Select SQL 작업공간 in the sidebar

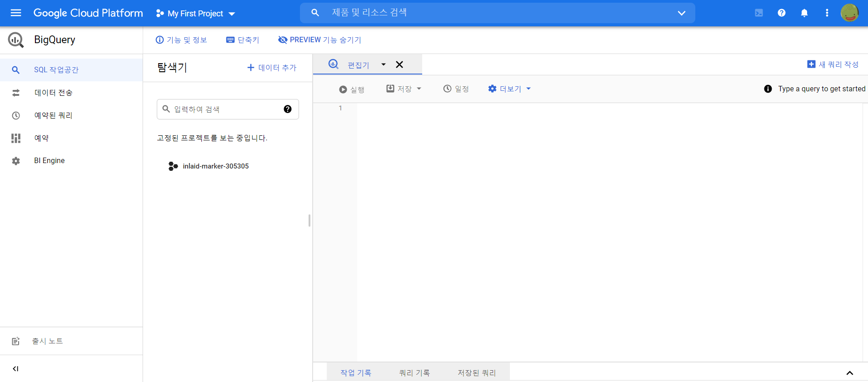click(x=71, y=70)
